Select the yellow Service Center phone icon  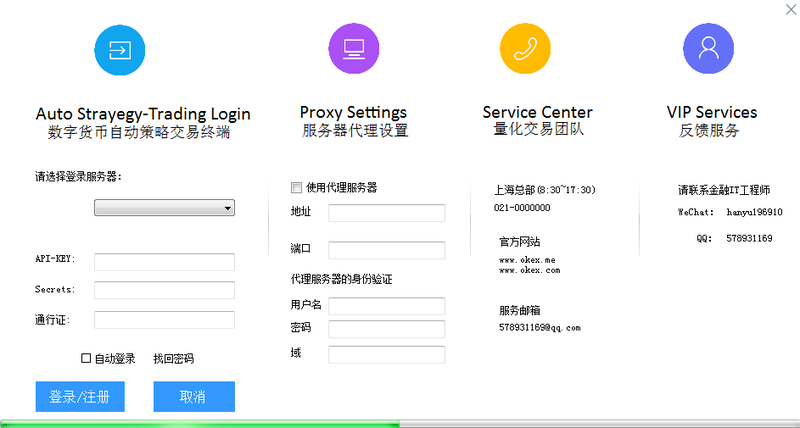point(525,48)
